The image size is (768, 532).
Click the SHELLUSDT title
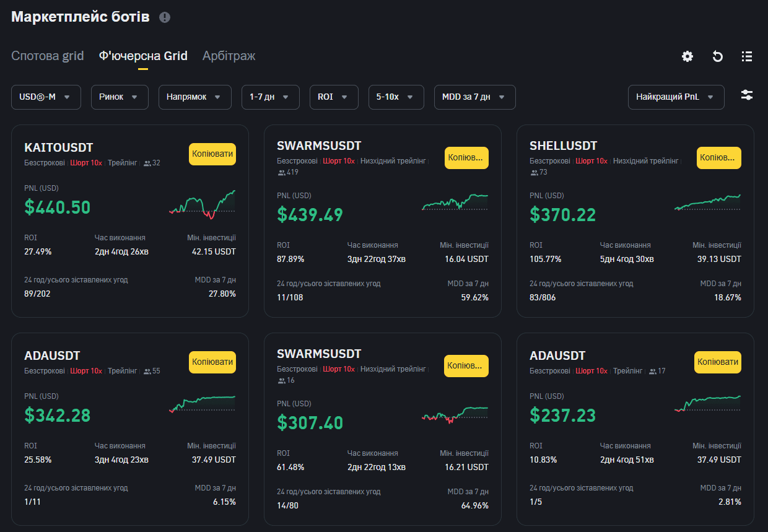(564, 146)
